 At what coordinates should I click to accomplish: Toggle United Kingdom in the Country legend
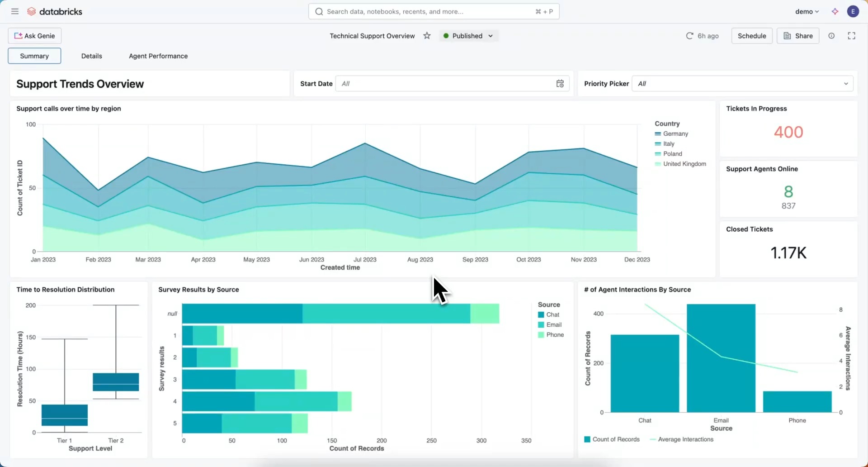point(680,164)
